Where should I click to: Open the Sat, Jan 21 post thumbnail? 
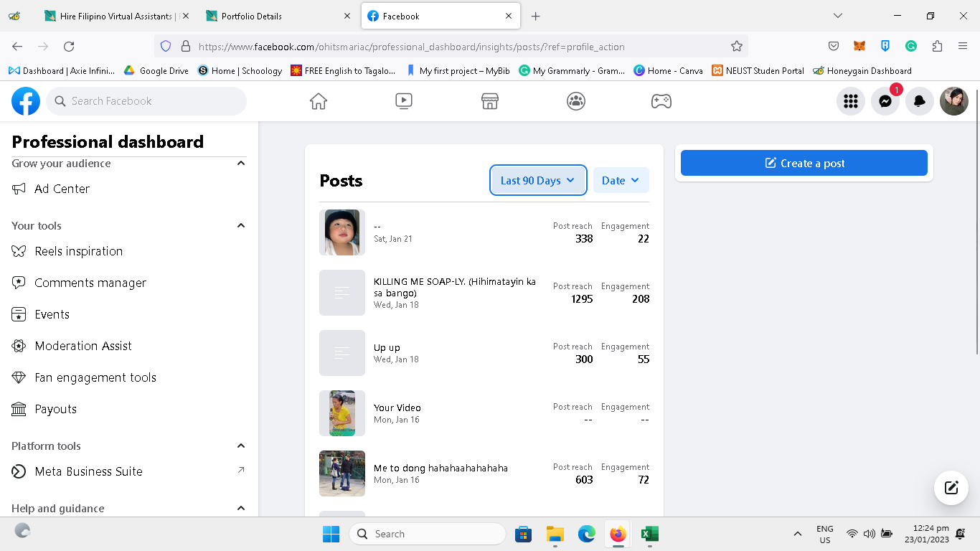[x=342, y=232]
